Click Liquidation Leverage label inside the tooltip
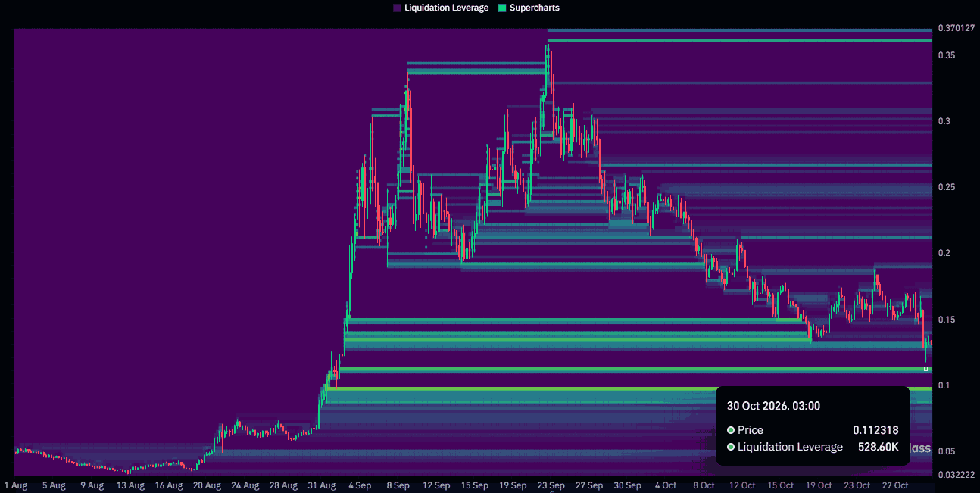 pyautogui.click(x=790, y=447)
